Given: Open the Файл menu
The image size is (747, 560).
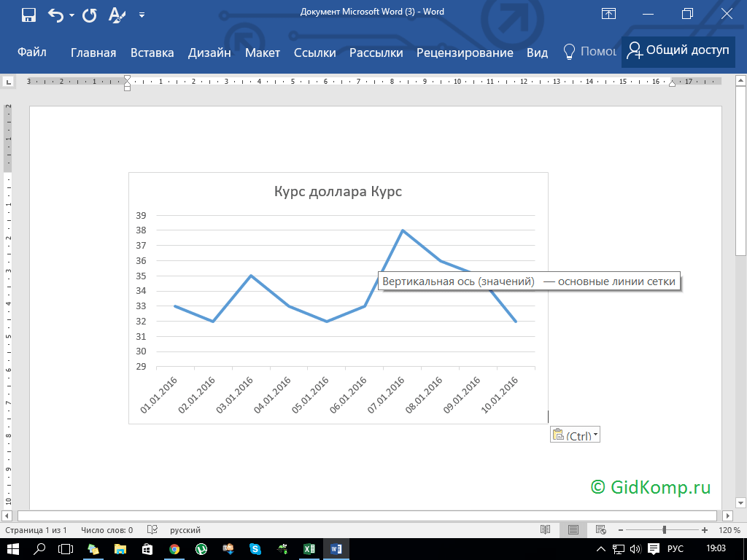Looking at the screenshot, I should click(31, 52).
